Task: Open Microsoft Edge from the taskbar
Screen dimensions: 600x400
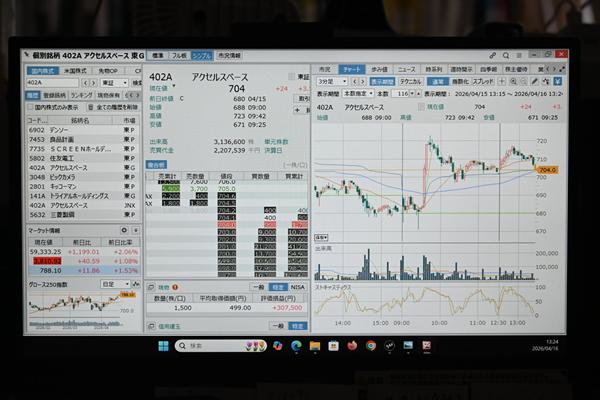Action: tap(296, 345)
